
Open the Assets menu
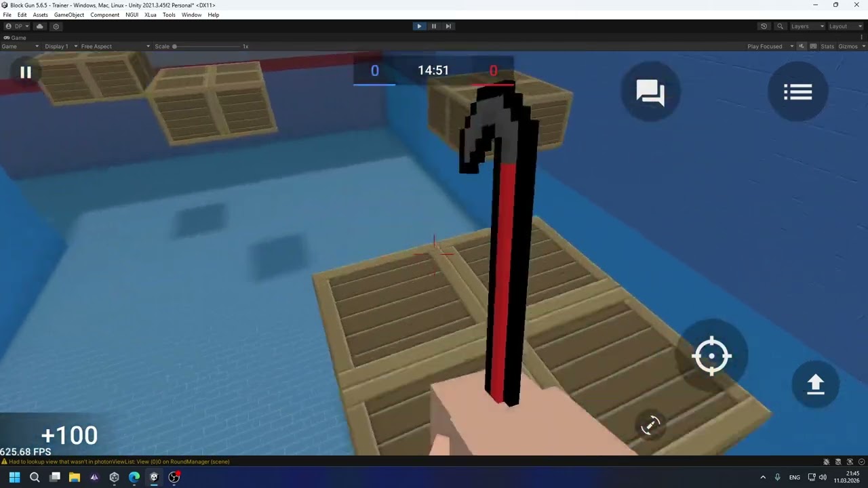point(41,15)
